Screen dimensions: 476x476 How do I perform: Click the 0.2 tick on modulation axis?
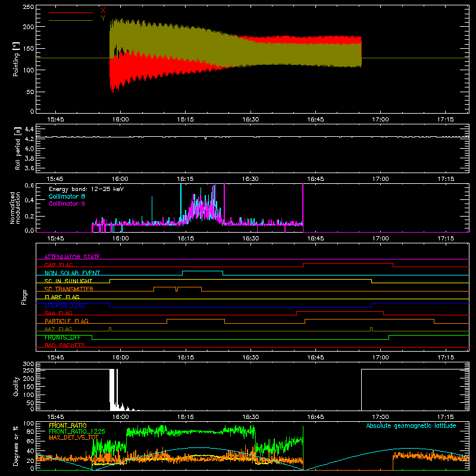coord(29,217)
